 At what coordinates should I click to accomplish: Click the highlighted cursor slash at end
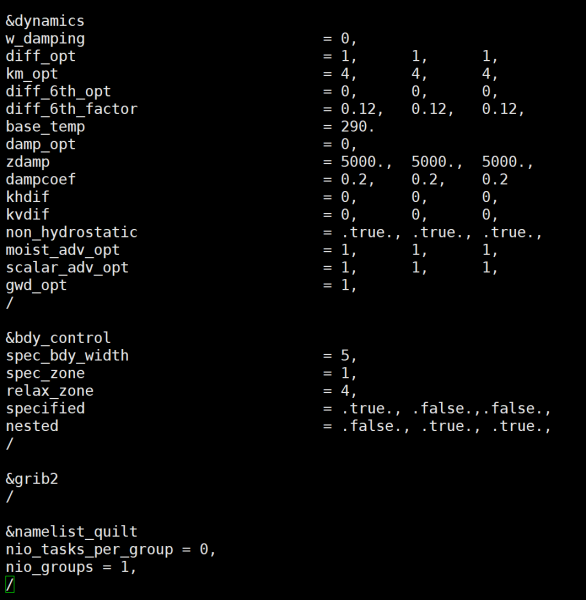tap(10, 584)
